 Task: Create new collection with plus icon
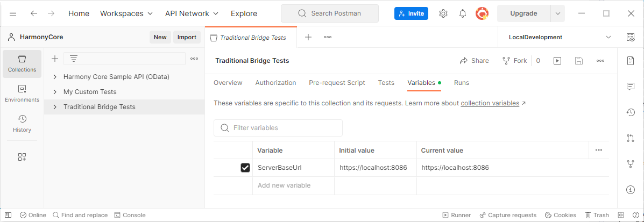tap(55, 59)
